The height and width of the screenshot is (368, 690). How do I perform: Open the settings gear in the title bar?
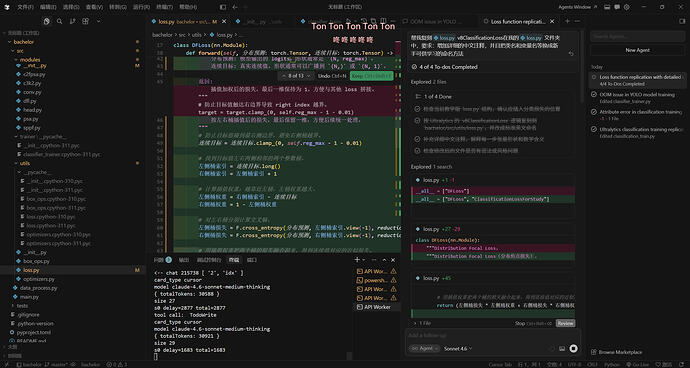(627, 7)
